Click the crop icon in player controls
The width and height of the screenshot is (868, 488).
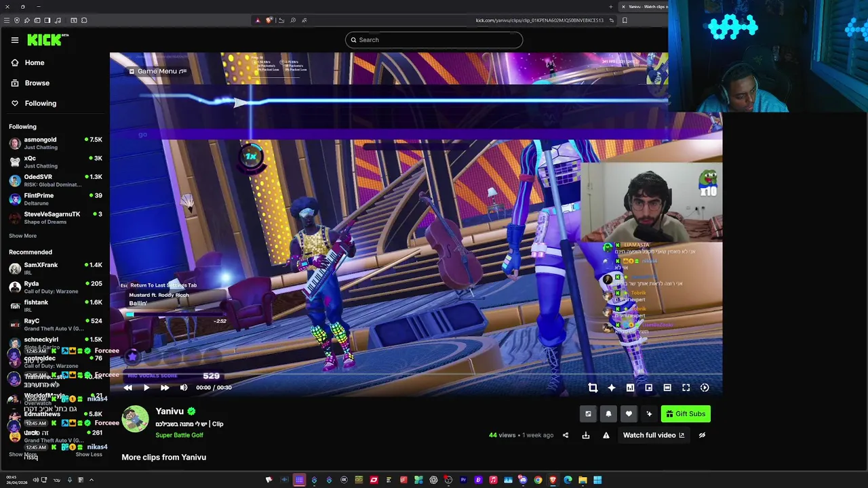click(593, 388)
